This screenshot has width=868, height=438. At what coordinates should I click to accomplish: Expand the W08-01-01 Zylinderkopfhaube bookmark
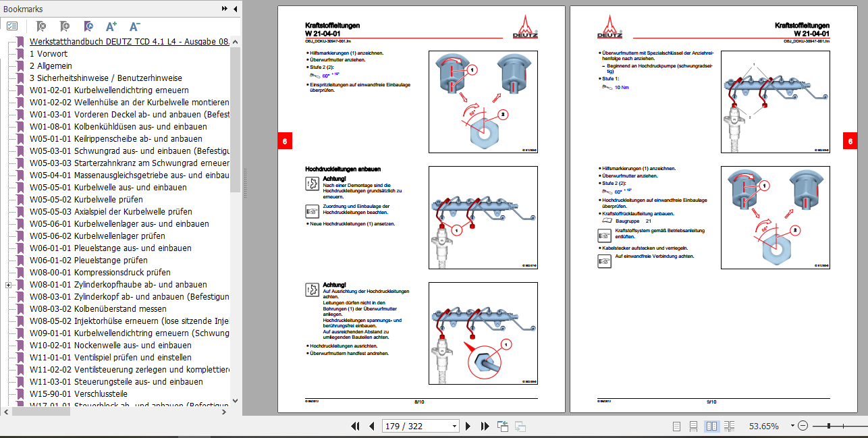click(8, 285)
